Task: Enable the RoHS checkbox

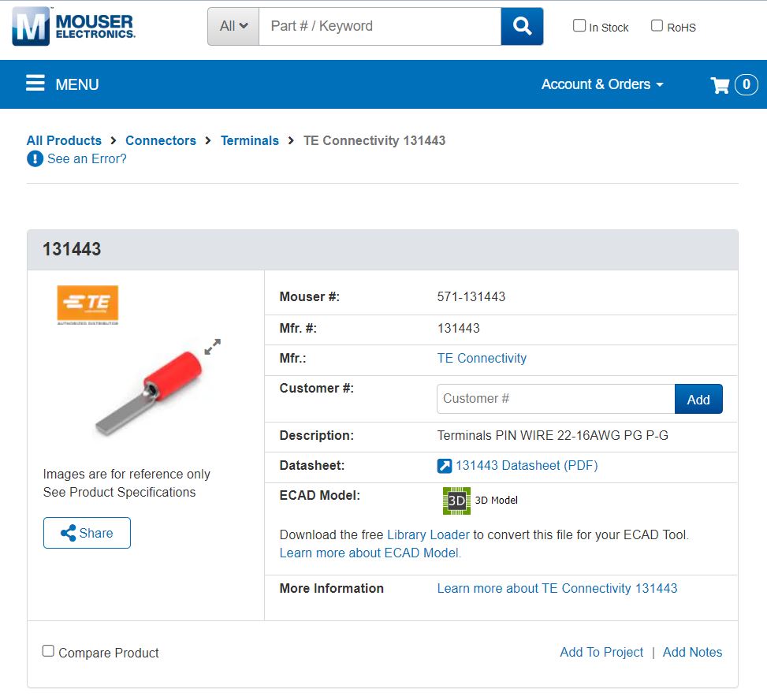Action: click(x=657, y=25)
